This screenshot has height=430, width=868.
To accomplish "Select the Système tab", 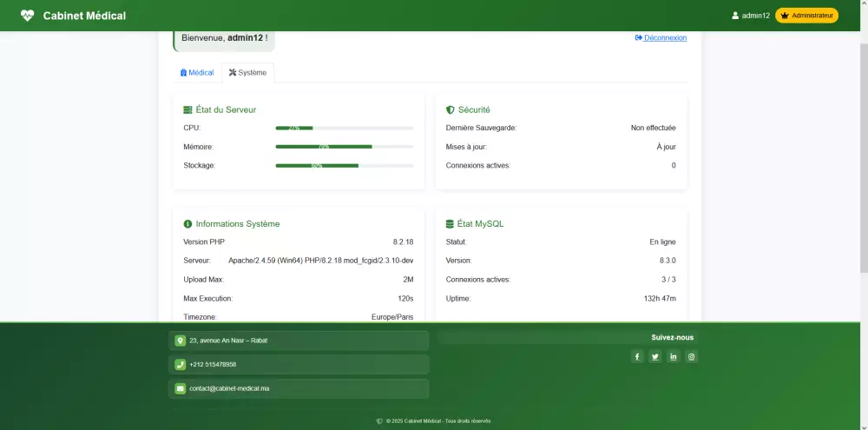I will click(247, 73).
